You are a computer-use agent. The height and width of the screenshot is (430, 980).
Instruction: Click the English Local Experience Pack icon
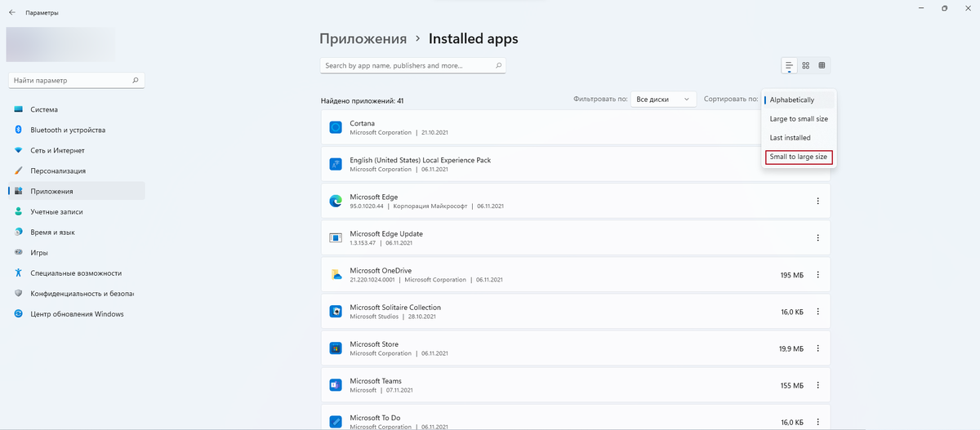pos(336,164)
